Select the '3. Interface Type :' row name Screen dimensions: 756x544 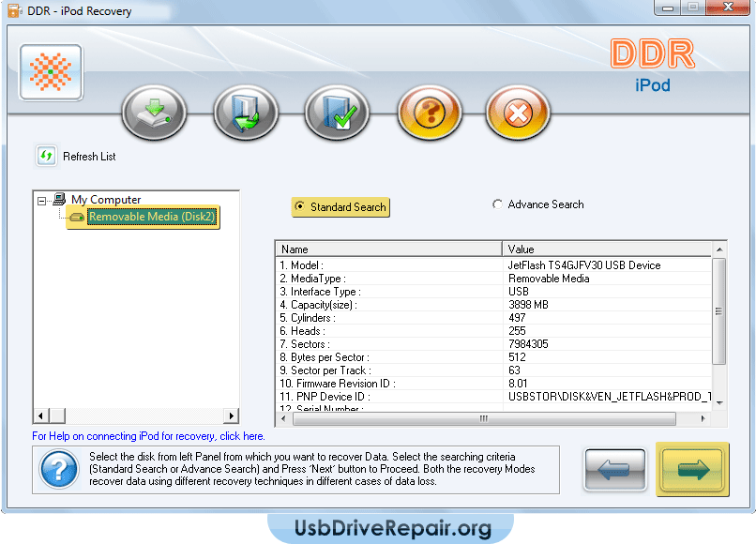click(x=320, y=292)
